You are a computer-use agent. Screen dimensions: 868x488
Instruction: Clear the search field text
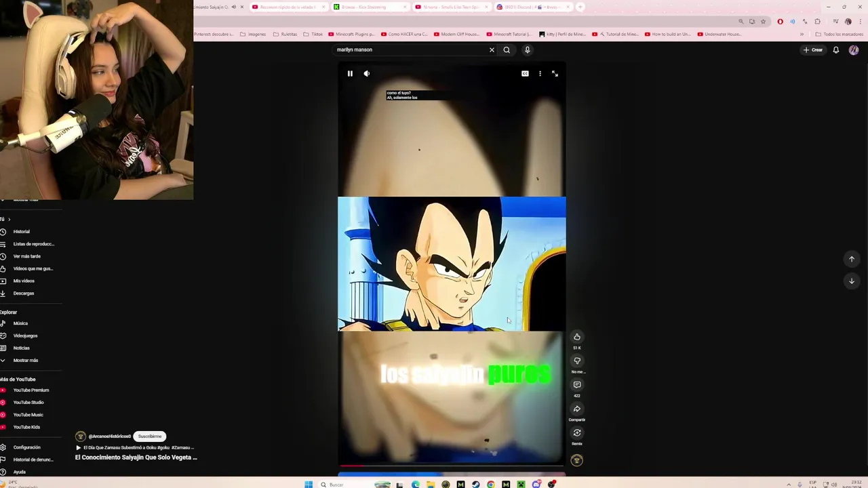click(x=492, y=49)
